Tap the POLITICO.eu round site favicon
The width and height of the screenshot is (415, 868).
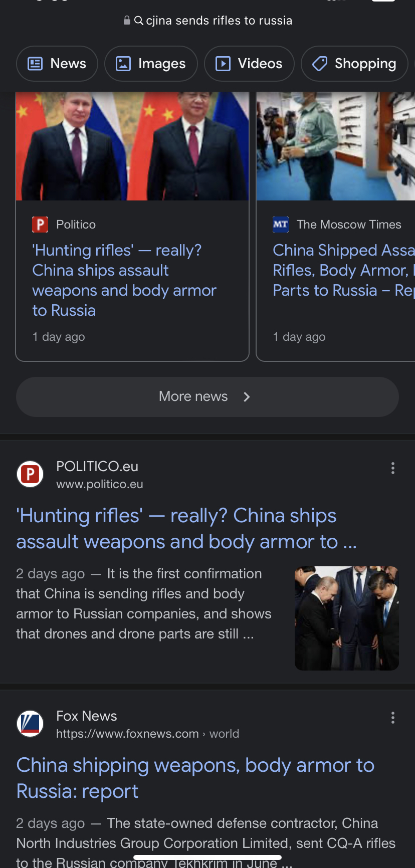[x=30, y=474]
